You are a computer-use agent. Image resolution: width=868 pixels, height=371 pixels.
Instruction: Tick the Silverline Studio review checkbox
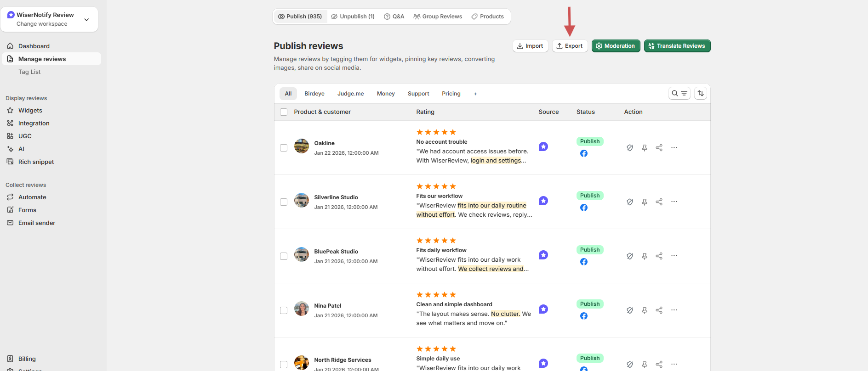coord(284,202)
